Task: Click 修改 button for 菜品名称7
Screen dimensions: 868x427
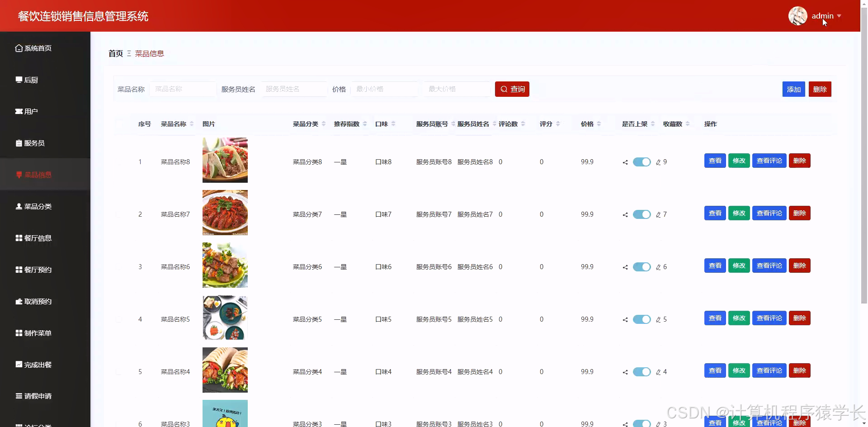Action: pyautogui.click(x=739, y=213)
